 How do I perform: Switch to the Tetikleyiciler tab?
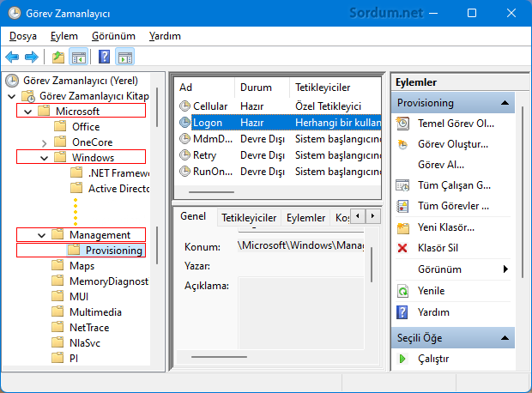click(x=249, y=218)
